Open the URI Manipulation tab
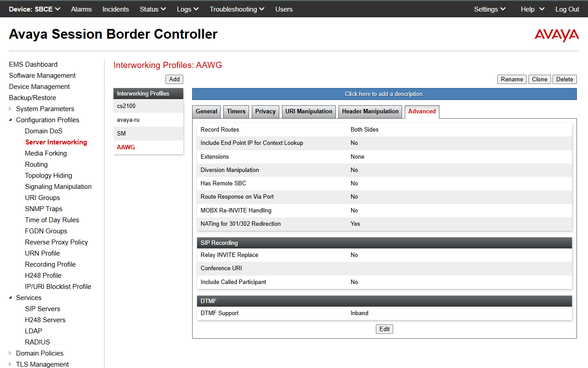The image size is (588, 368). 309,112
